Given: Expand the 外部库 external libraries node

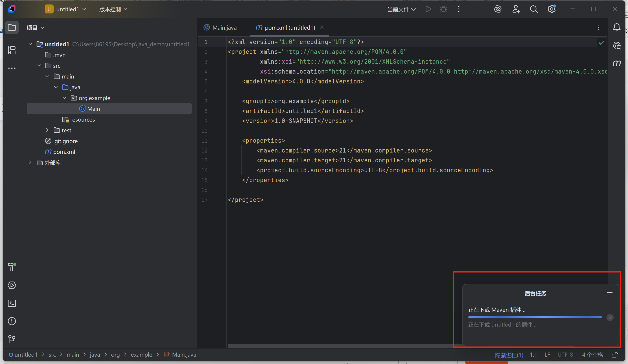Looking at the screenshot, I should coord(30,162).
